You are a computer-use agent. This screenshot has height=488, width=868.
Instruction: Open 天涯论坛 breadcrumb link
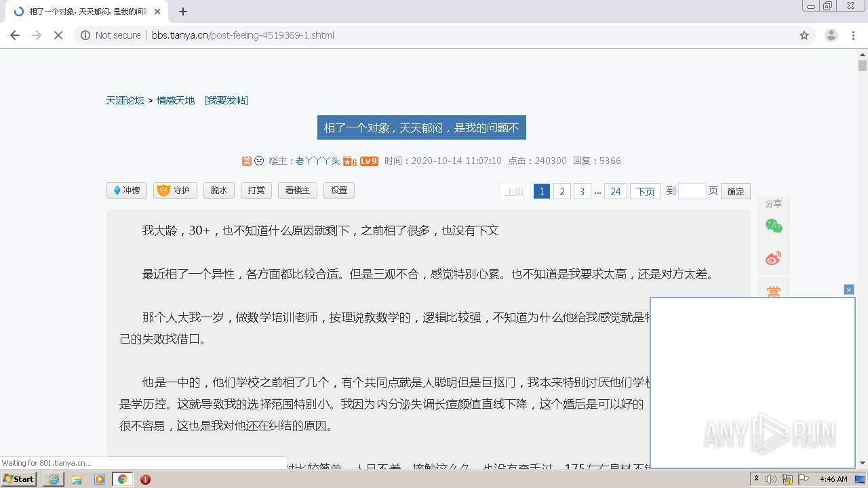[x=125, y=100]
